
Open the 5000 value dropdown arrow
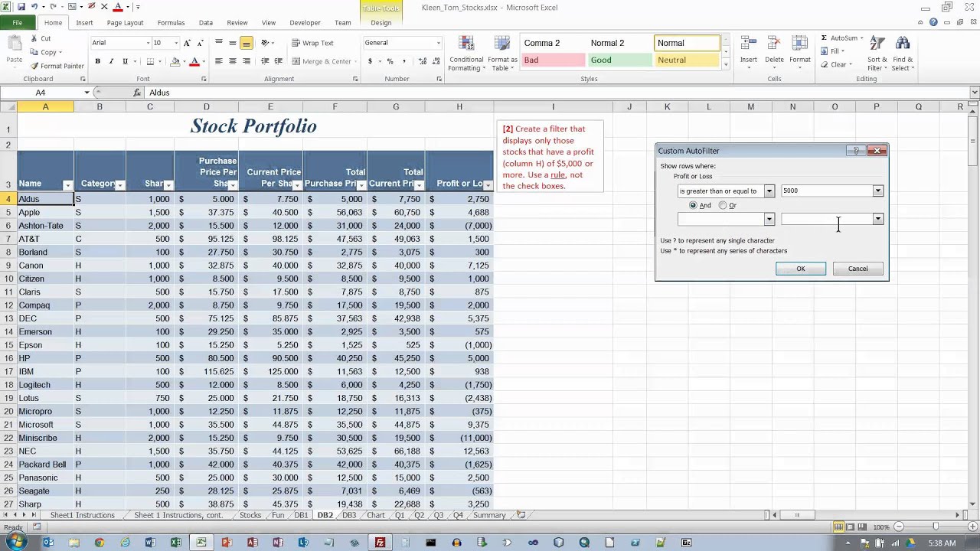[x=878, y=191]
